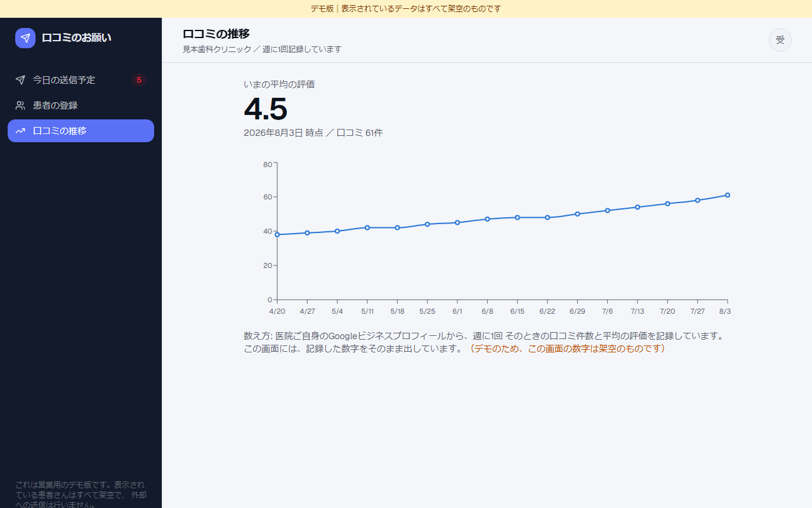Click the chart data point for 8/3
The height and width of the screenshot is (508, 812).
click(728, 195)
